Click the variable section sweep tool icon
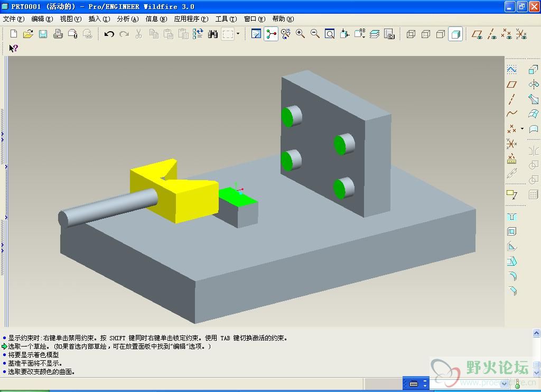541x392 pixels. 534,99
